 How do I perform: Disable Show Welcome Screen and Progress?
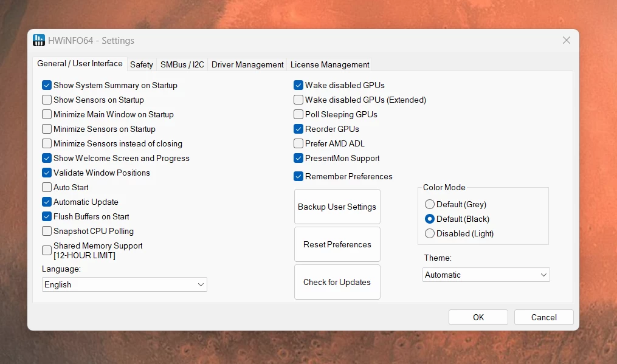(x=47, y=158)
